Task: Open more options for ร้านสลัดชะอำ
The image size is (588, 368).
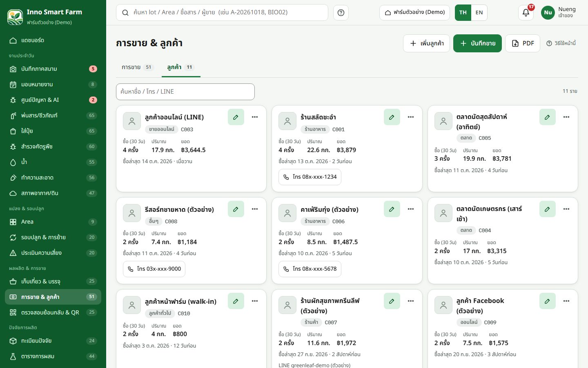Action: [x=411, y=117]
